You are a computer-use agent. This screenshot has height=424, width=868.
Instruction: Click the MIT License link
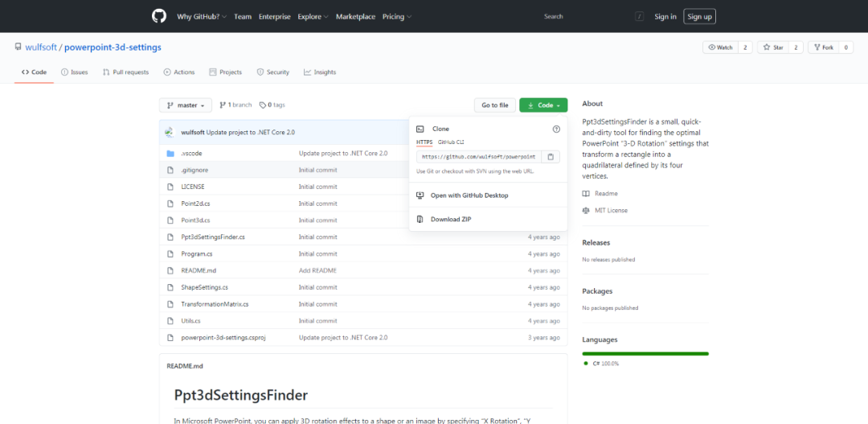(x=605, y=211)
